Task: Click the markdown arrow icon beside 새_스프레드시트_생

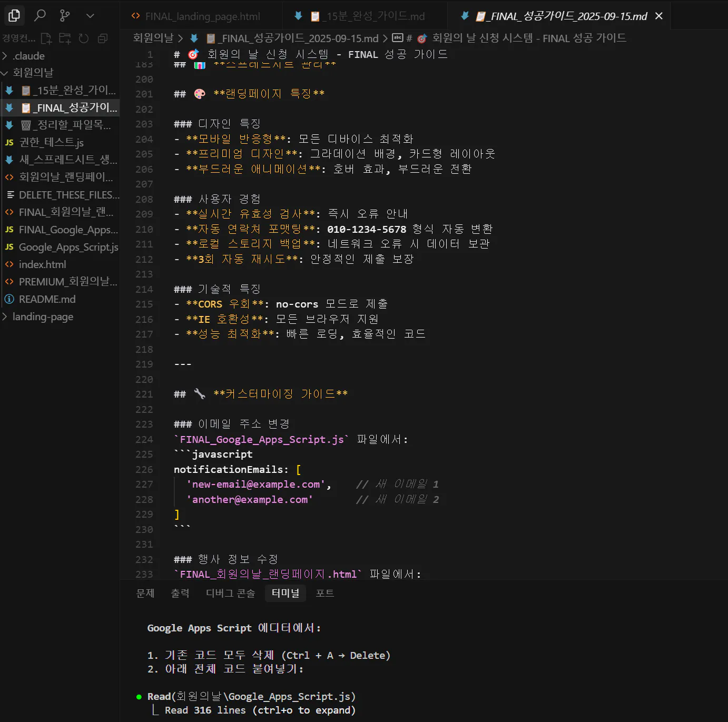Action: coord(9,160)
